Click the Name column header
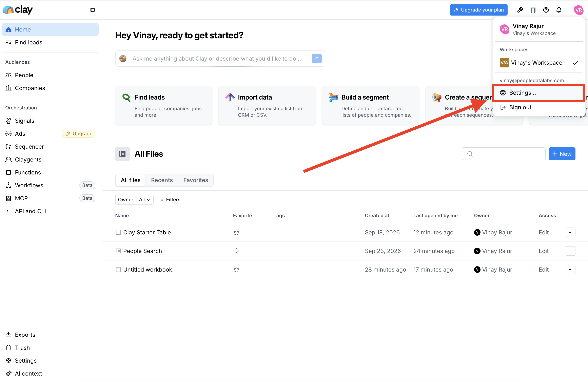Image resolution: width=588 pixels, height=382 pixels. 122,216
